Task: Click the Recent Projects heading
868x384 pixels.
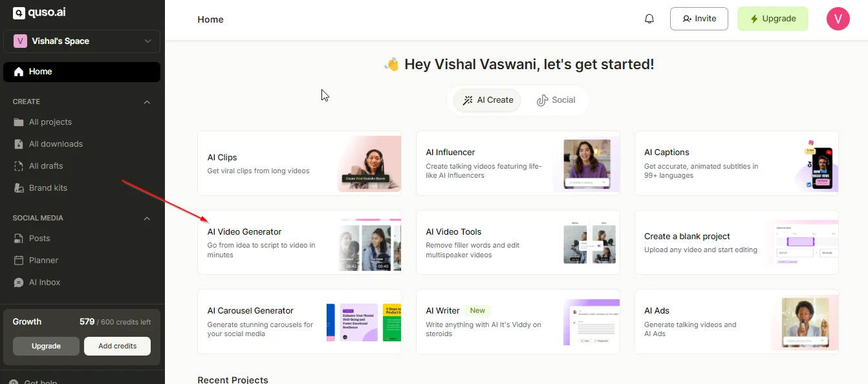Action: point(233,379)
